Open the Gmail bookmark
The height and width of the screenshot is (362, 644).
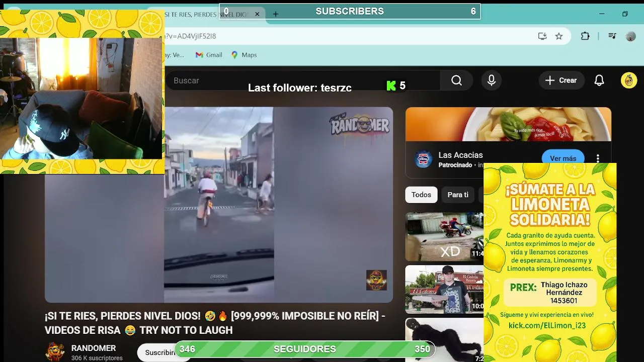coord(209,55)
